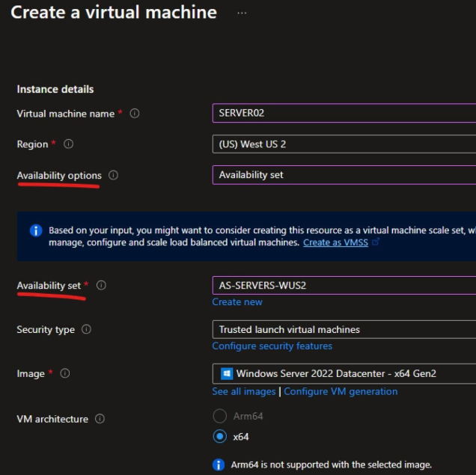This screenshot has width=476, height=475.
Task: Click info icon beside Availability set label
Action: tap(101, 285)
